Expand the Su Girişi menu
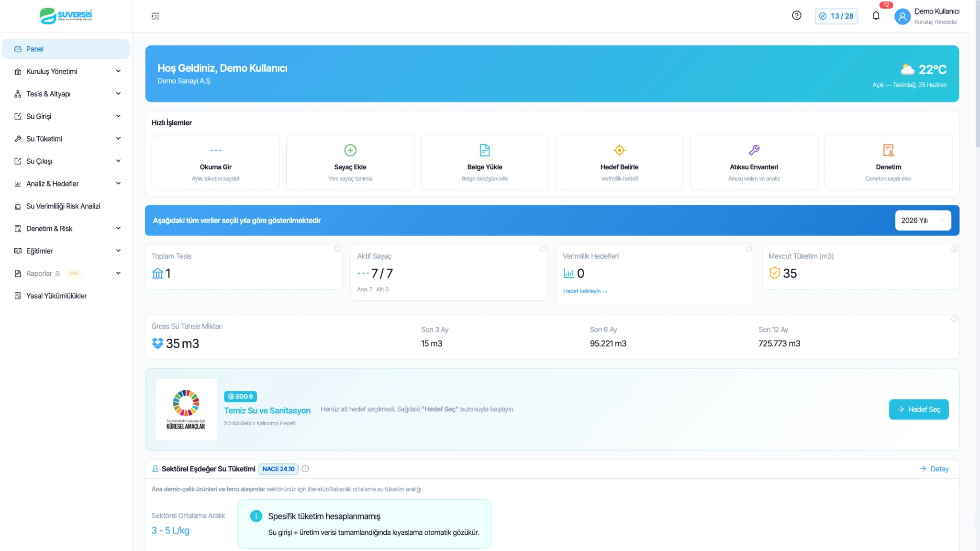The image size is (980, 551). [x=66, y=116]
